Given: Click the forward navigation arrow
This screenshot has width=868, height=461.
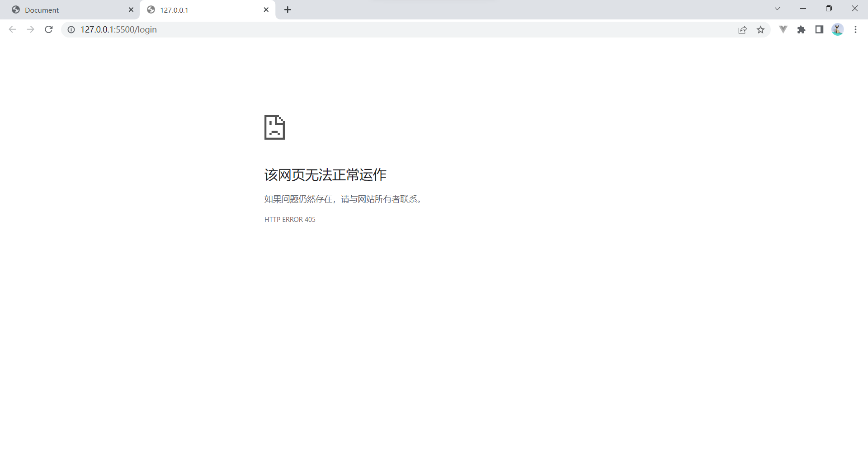Looking at the screenshot, I should 30,29.
